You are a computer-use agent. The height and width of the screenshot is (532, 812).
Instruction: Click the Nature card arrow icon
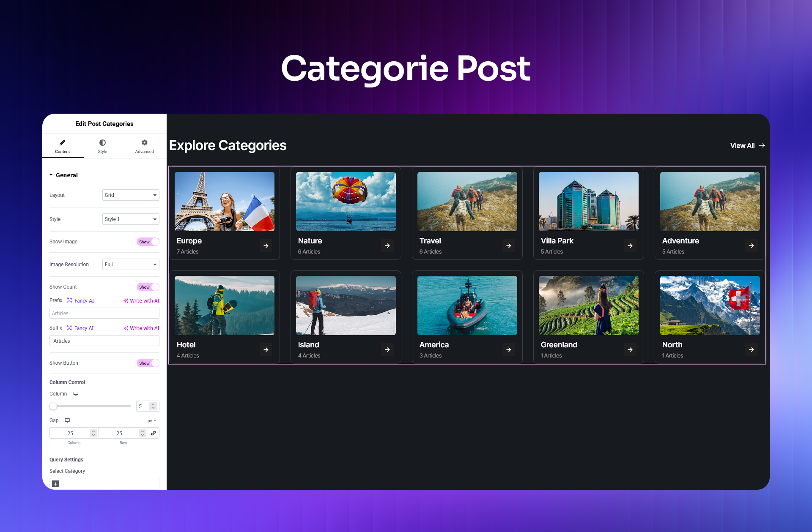click(x=387, y=246)
